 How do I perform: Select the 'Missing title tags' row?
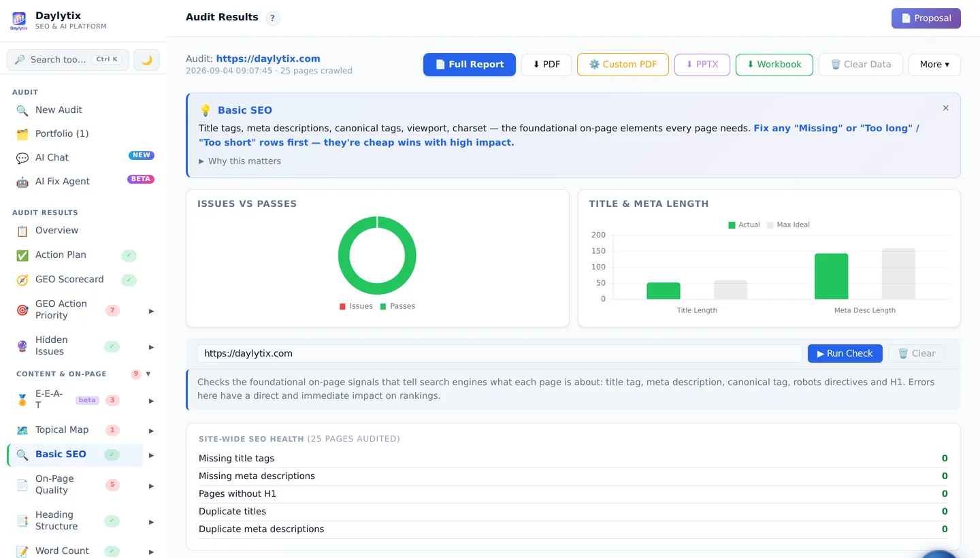[x=573, y=459]
